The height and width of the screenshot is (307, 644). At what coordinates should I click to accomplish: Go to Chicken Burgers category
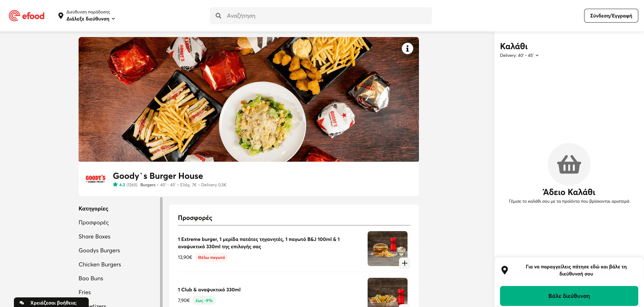tap(100, 264)
